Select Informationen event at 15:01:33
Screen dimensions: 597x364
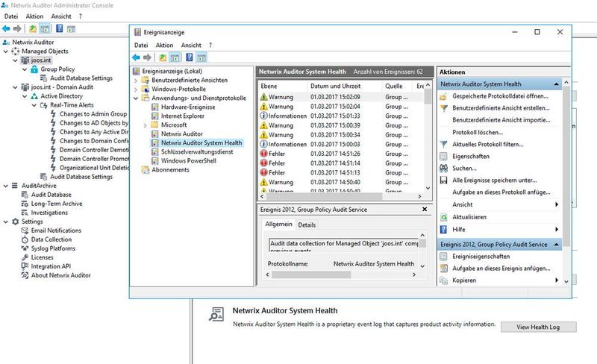pyautogui.click(x=341, y=116)
